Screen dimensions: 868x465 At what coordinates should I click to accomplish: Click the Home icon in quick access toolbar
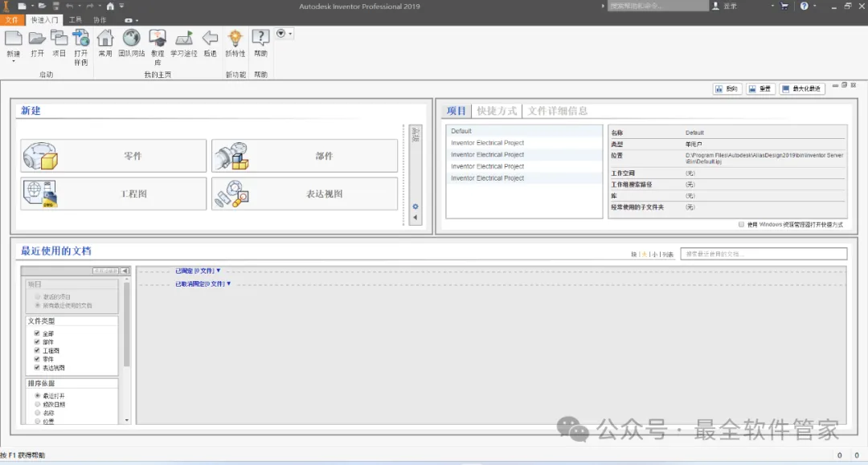point(110,6)
